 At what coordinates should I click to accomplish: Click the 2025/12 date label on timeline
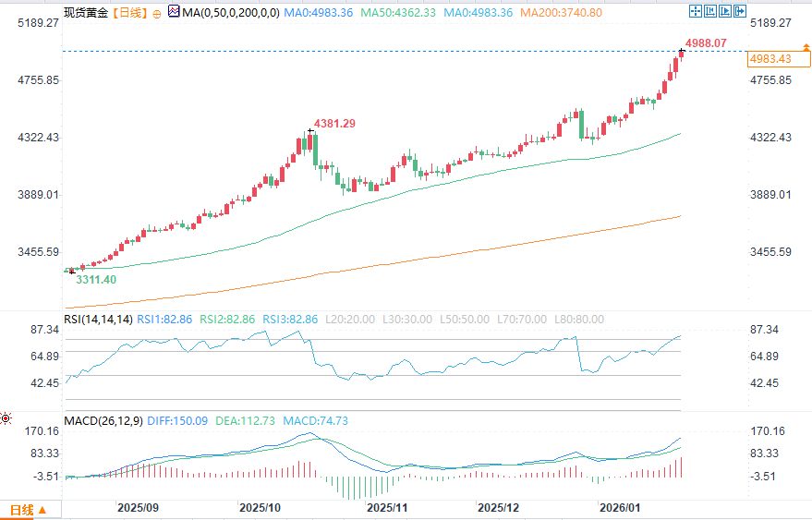click(498, 508)
